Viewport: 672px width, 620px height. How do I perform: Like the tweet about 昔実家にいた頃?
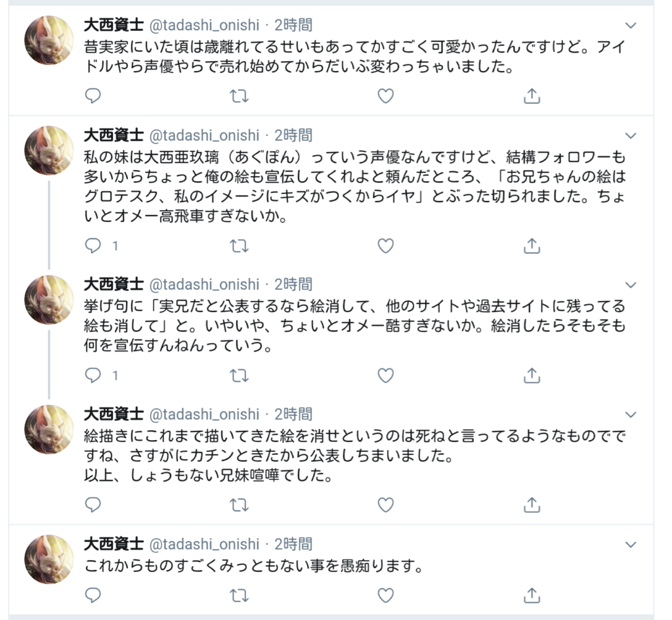click(386, 97)
